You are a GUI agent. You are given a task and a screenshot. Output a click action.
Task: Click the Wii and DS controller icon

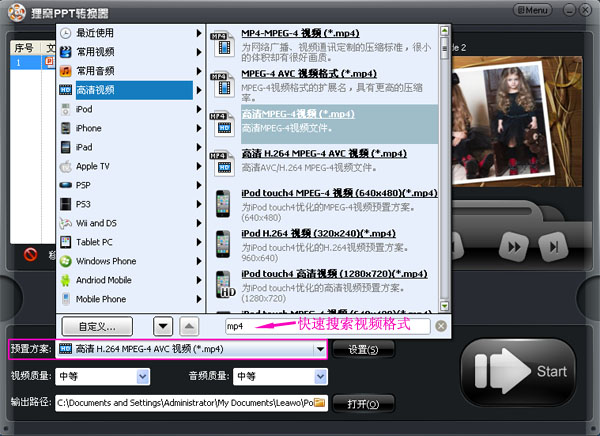tap(65, 223)
